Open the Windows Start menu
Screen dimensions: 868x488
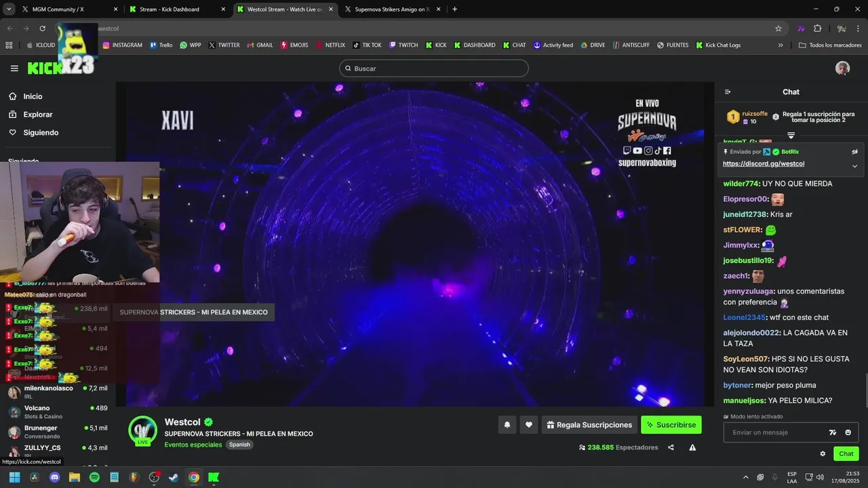click(x=14, y=477)
